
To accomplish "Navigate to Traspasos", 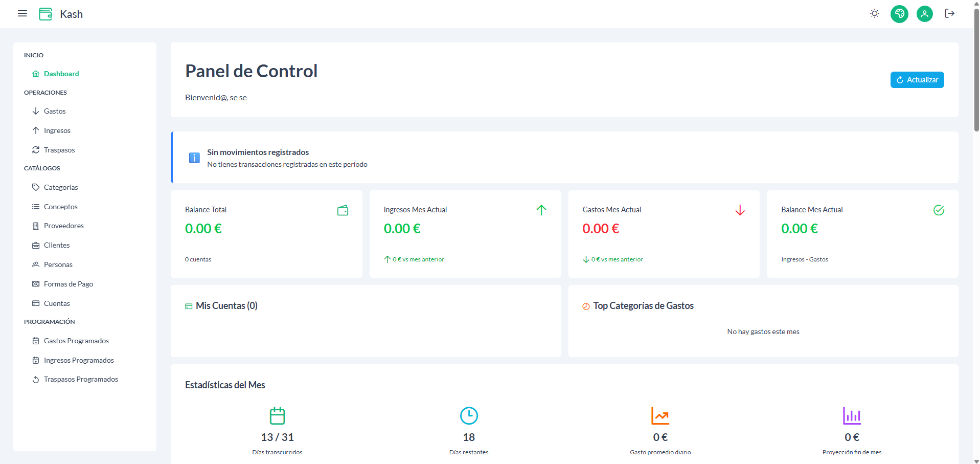I will 59,150.
